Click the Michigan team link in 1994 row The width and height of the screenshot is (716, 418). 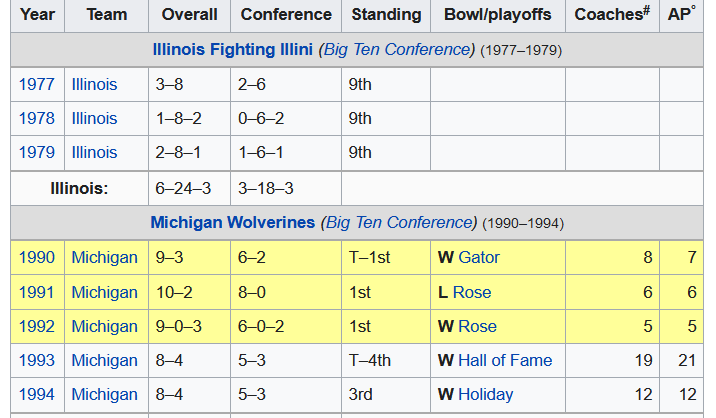(104, 394)
